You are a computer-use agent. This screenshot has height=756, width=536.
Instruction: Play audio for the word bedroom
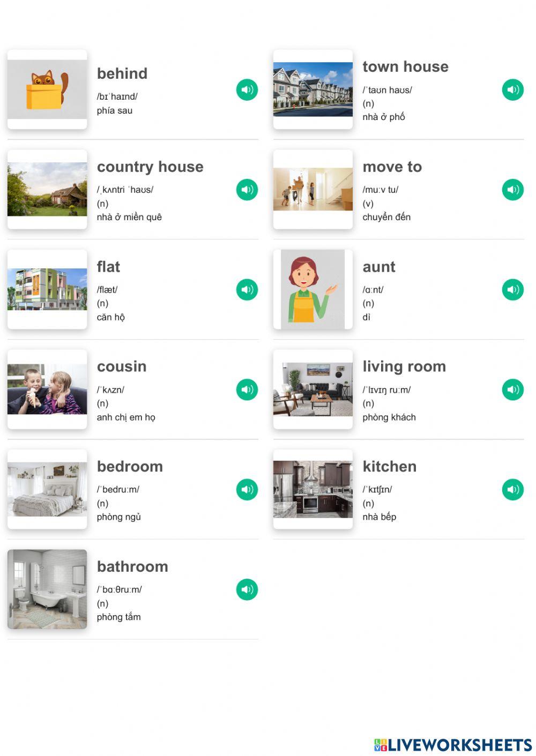click(247, 489)
